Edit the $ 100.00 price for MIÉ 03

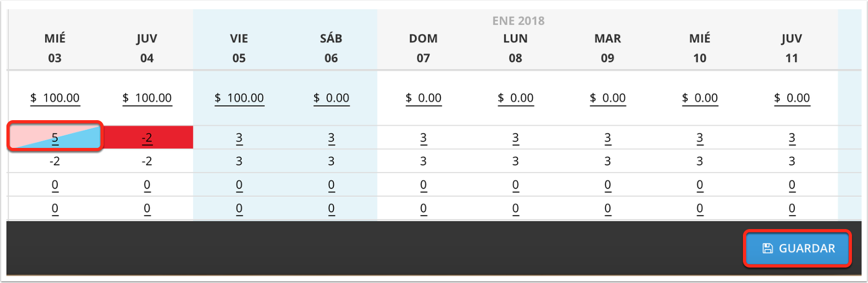pos(55,98)
